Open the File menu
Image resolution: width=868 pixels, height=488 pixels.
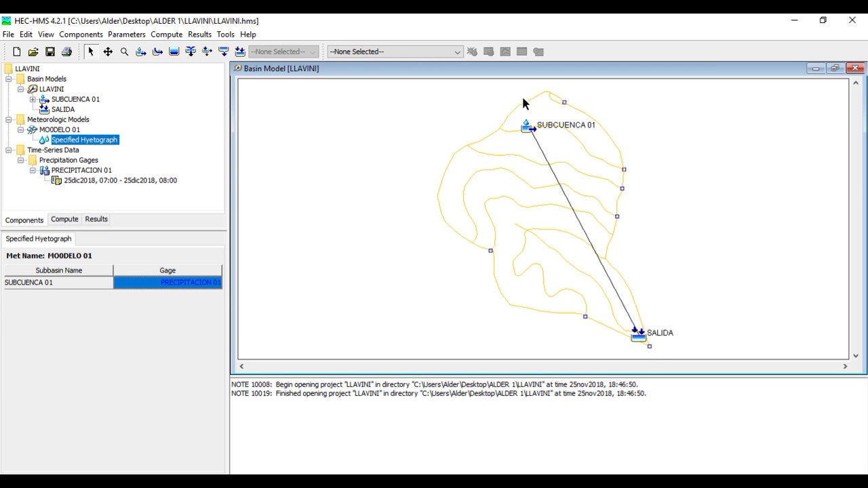[x=8, y=35]
